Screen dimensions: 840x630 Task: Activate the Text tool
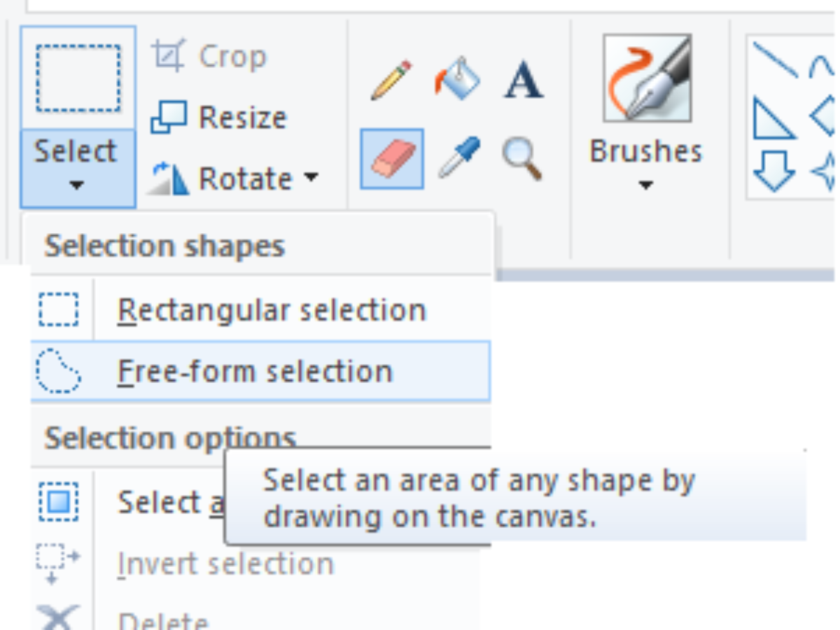[524, 80]
